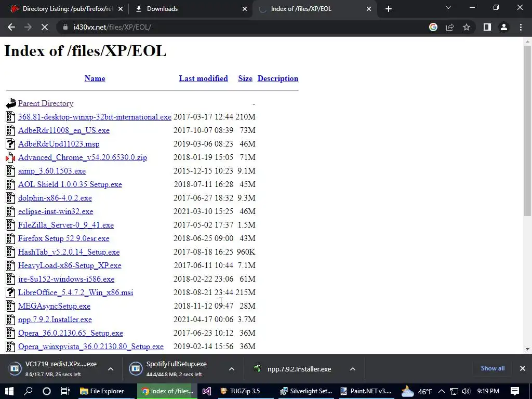Image resolution: width=532 pixels, height=399 pixels.
Task: Sort listing by Last modified
Action: tap(204, 78)
